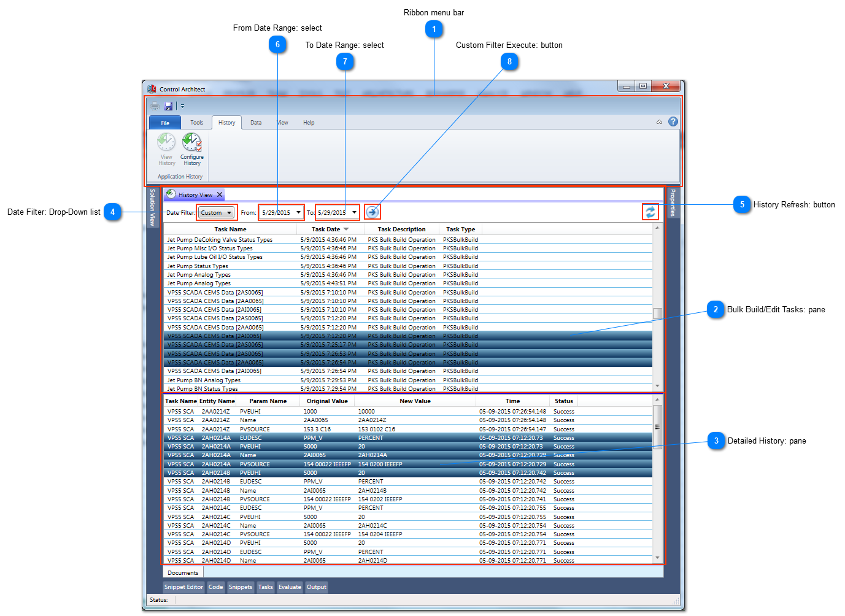
Task: Open the Tasks bottom tab
Action: click(266, 587)
